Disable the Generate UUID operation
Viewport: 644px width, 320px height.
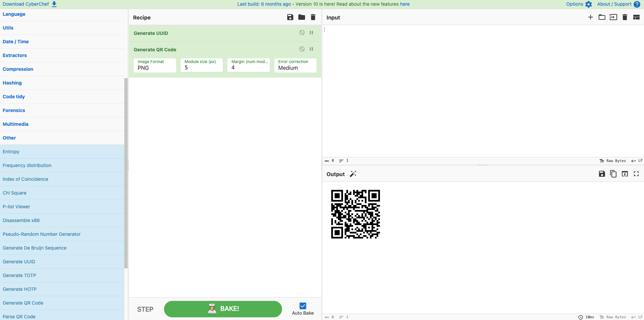point(302,33)
